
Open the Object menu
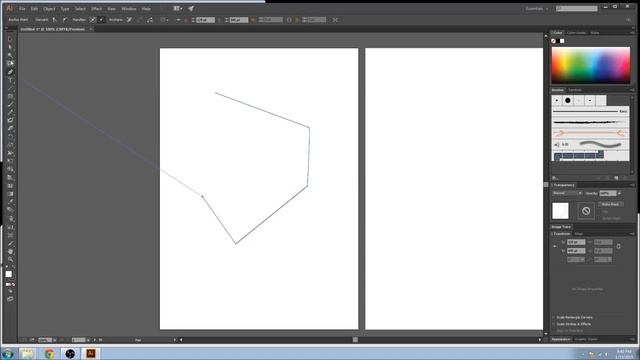[x=49, y=9]
